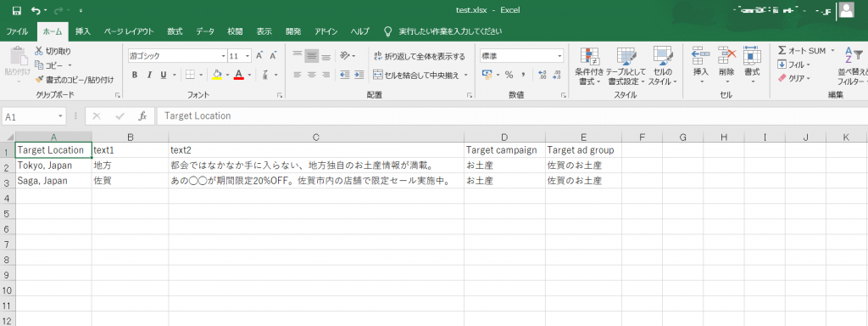Align text left
The height and width of the screenshot is (326, 868).
click(x=298, y=75)
